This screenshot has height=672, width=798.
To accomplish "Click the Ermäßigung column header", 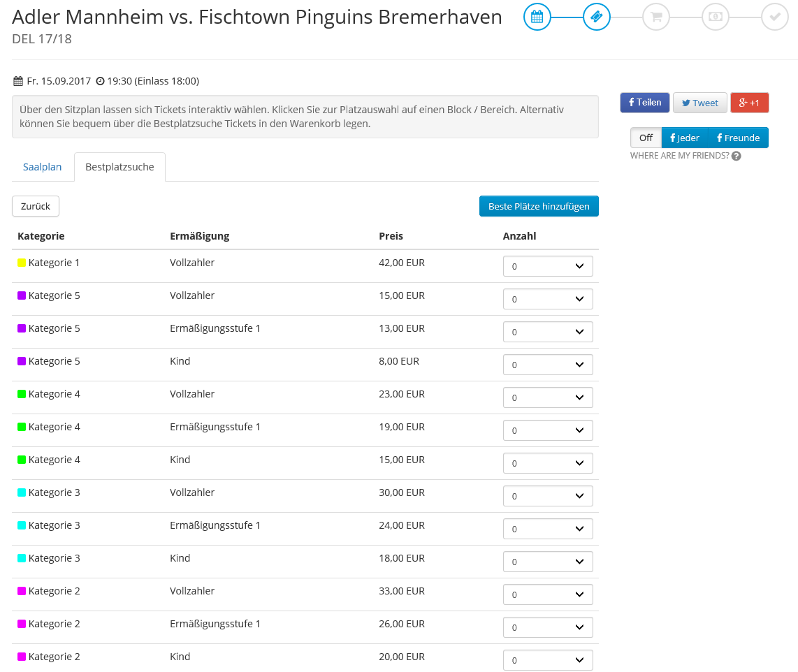I will pyautogui.click(x=200, y=236).
